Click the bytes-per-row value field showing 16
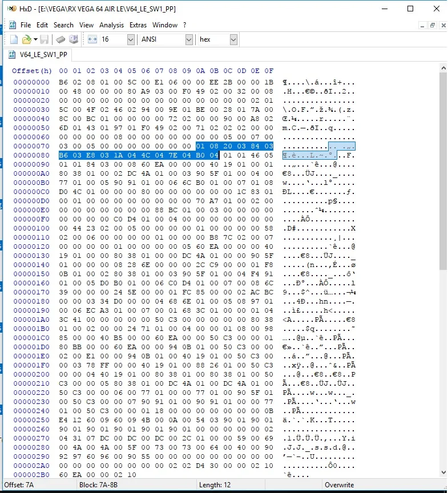 tap(114, 39)
